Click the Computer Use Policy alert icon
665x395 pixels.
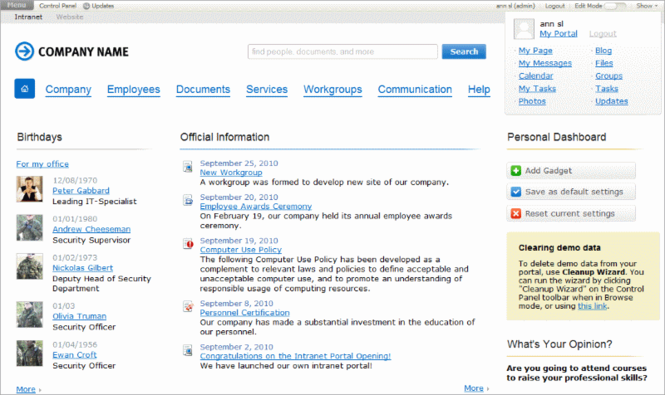188,244
